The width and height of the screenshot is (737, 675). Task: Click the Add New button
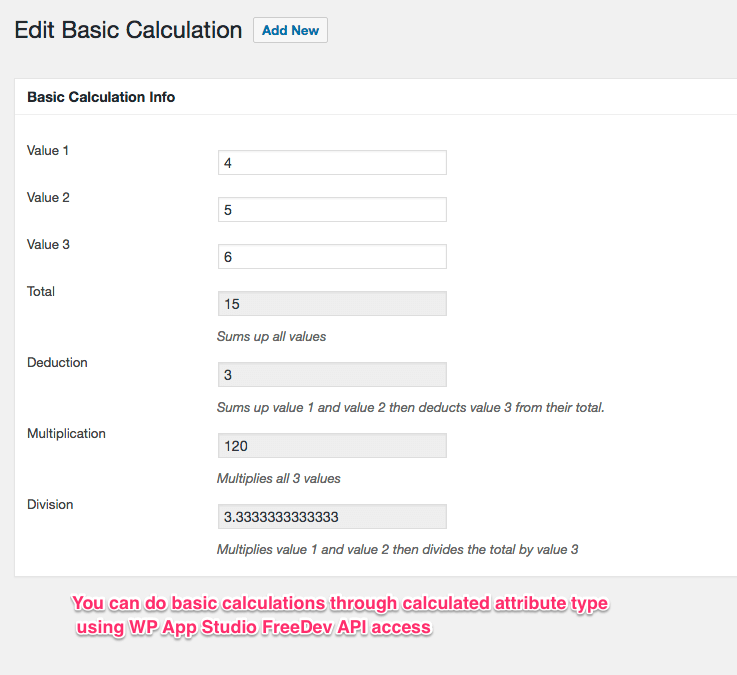(x=290, y=30)
